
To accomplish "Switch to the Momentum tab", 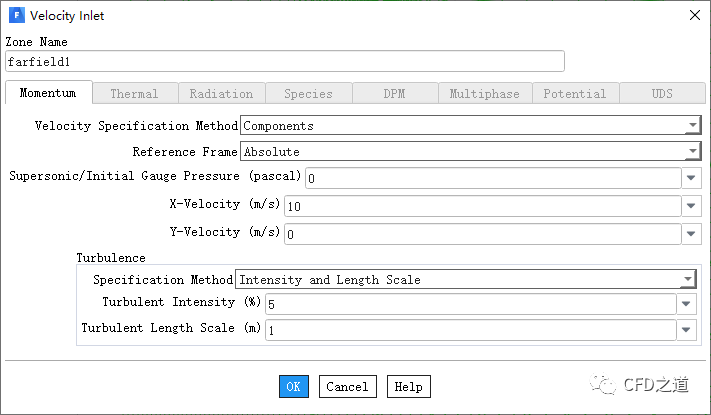I will [x=48, y=93].
